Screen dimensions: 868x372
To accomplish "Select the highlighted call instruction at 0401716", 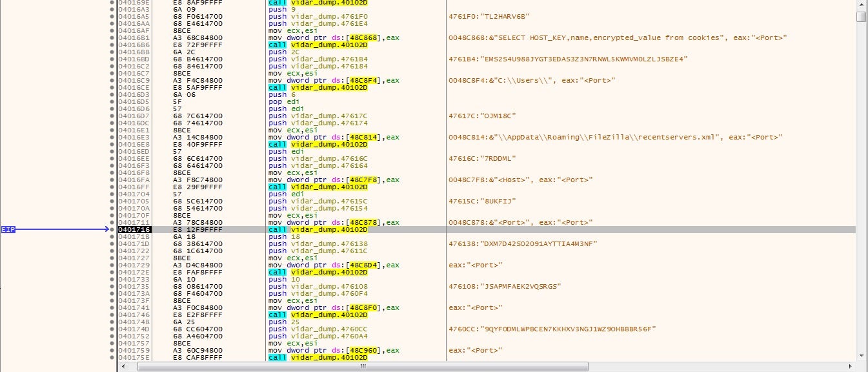I will coord(318,229).
